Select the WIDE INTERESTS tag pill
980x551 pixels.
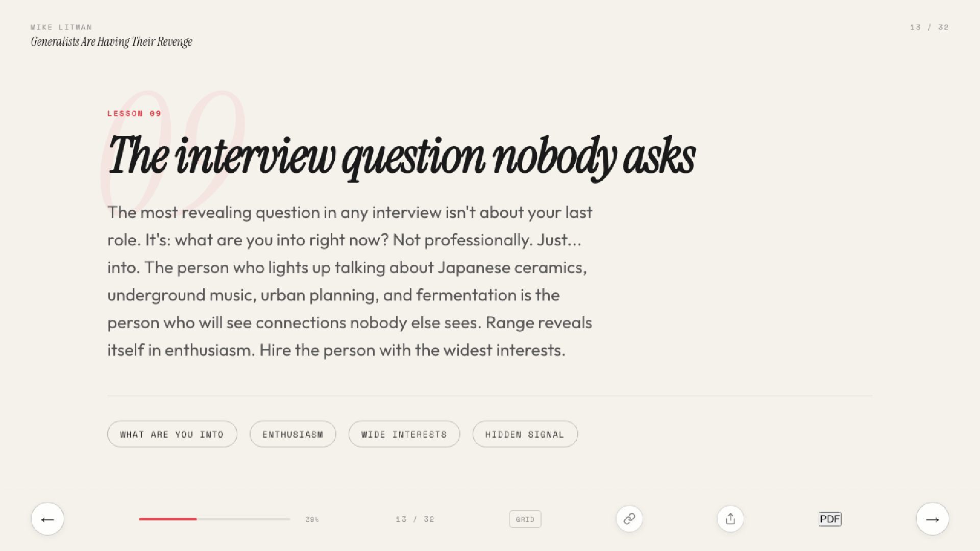404,434
